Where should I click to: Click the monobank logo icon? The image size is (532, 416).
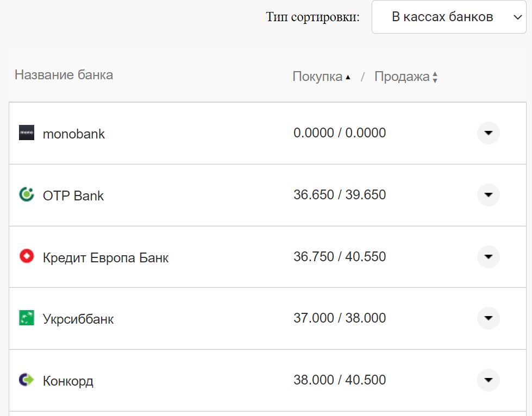(x=26, y=133)
